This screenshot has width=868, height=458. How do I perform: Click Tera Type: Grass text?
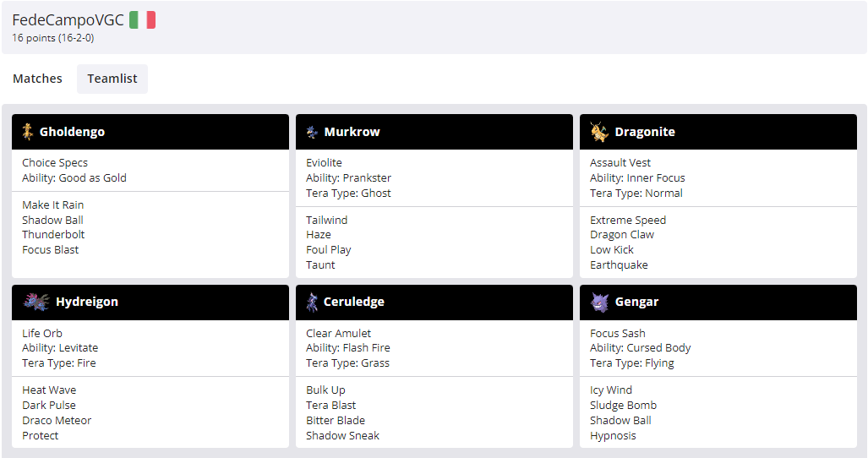coord(347,363)
